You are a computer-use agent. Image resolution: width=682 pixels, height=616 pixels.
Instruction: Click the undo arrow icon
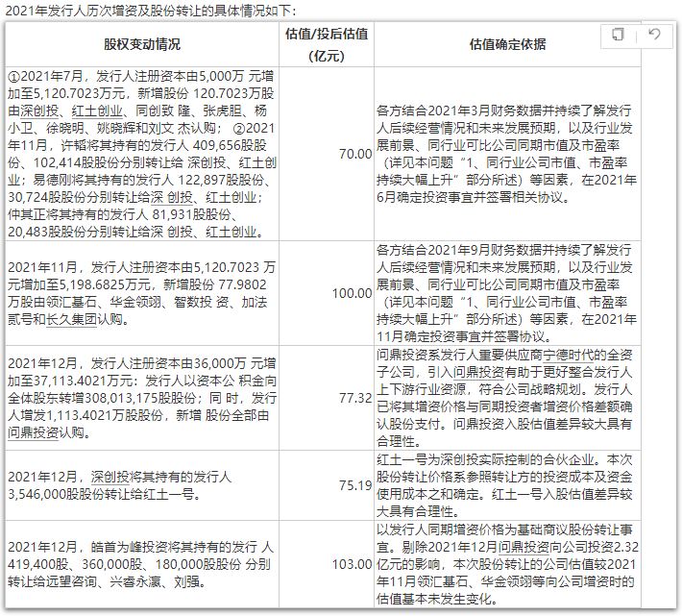point(654,35)
